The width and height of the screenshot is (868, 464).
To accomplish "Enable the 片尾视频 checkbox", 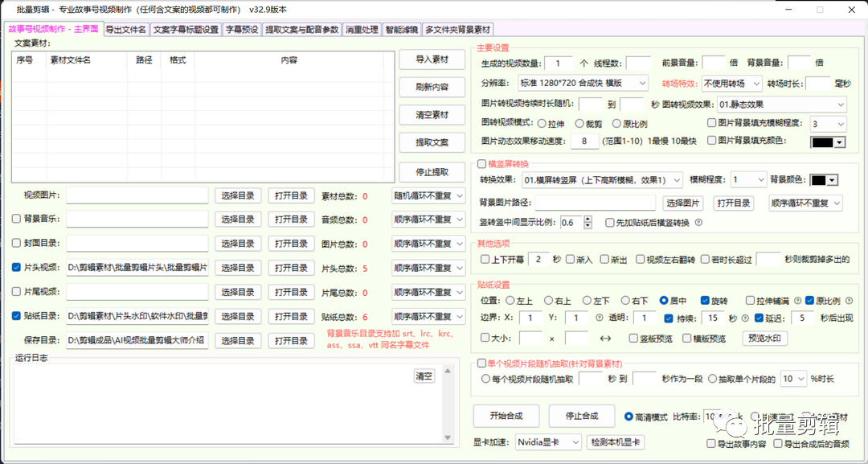I will click(x=17, y=292).
